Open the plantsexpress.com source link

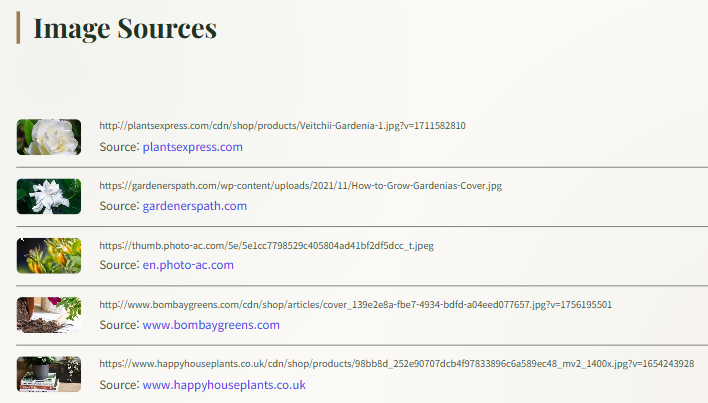click(x=193, y=147)
